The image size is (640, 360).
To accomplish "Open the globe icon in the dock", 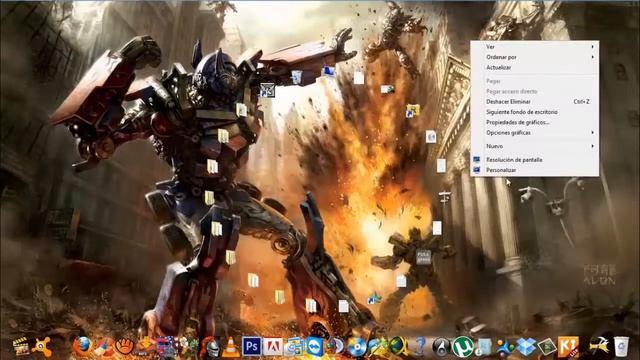I will [x=399, y=347].
